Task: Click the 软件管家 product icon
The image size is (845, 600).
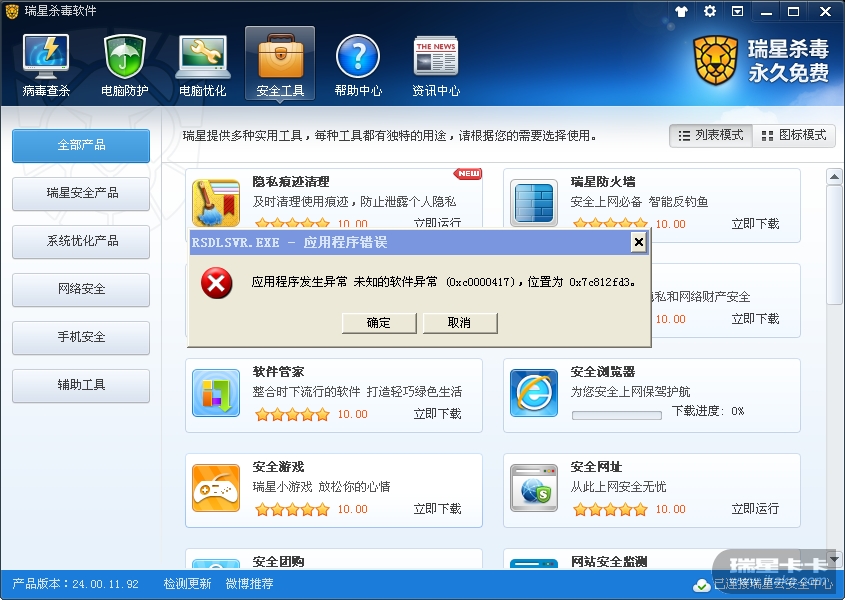Action: tap(216, 392)
